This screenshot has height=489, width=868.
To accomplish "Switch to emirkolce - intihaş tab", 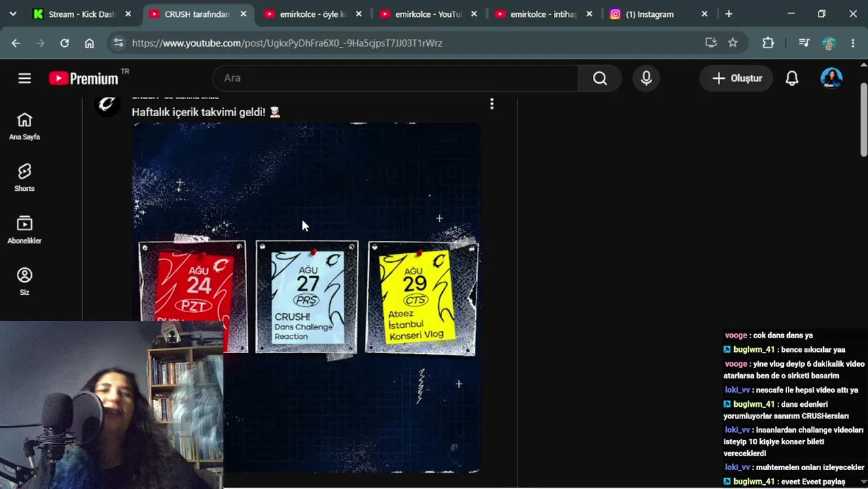I will [543, 14].
